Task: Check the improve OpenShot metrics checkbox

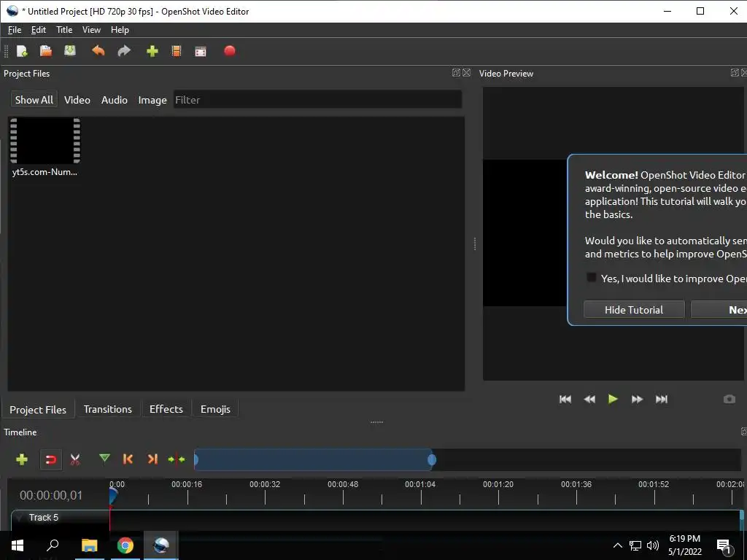Action: 591,278
